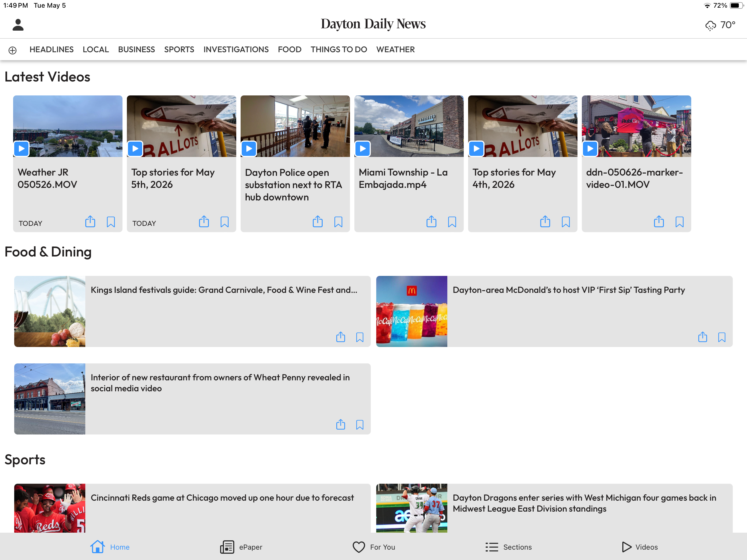Share the Wheat Penny restaurant article
The image size is (747, 560).
[x=341, y=424]
